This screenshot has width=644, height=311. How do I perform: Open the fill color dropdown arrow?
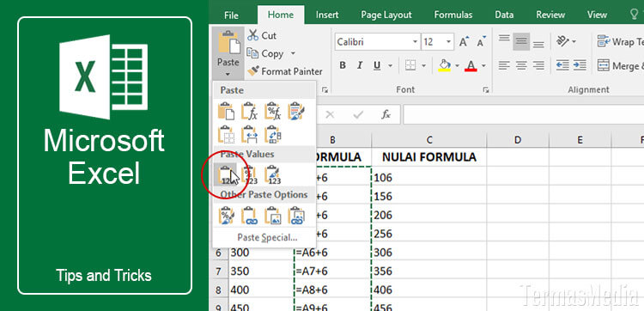(x=457, y=66)
